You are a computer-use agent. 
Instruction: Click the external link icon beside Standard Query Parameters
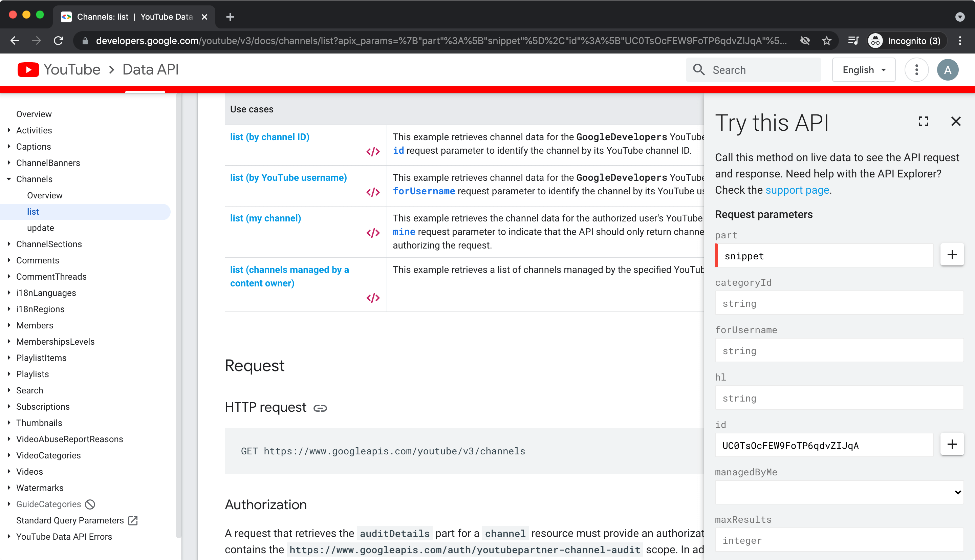point(133,520)
